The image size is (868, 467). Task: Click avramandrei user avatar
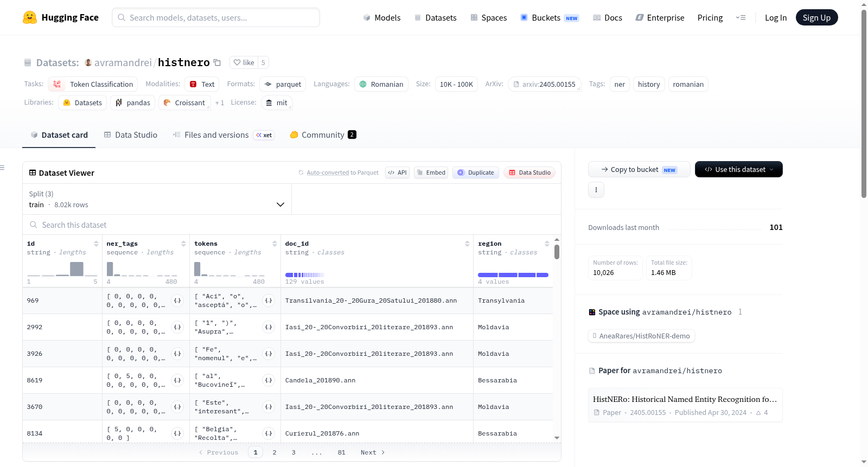pos(88,62)
